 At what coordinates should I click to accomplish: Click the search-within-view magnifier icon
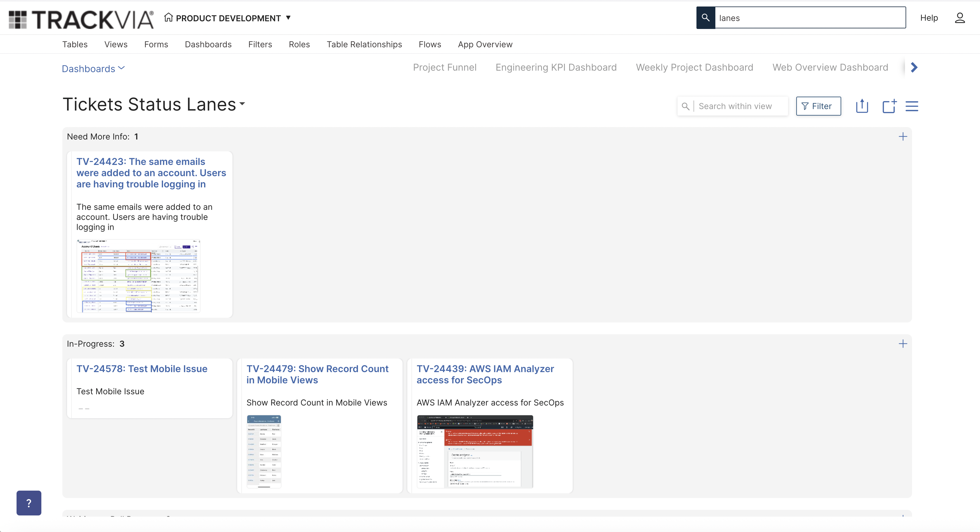(x=686, y=106)
